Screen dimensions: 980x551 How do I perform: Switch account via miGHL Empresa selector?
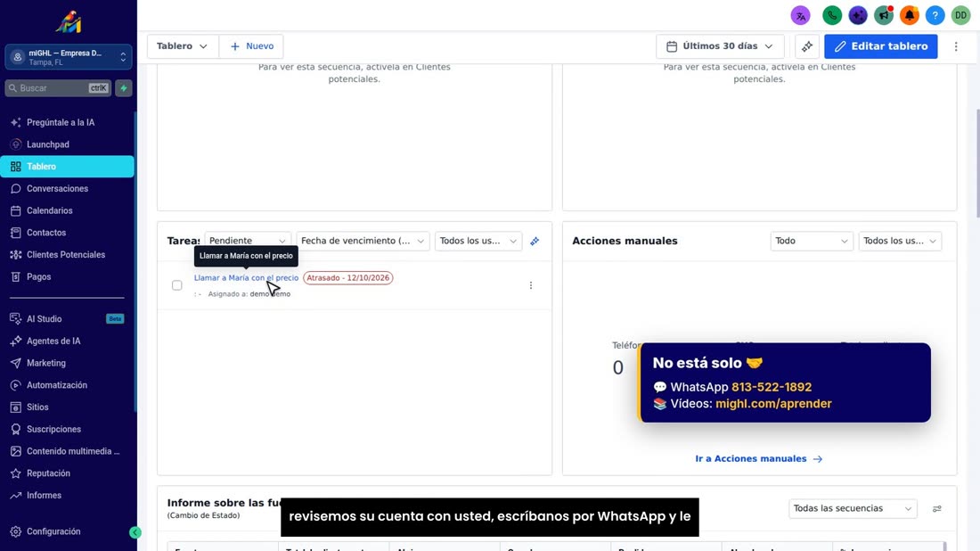pyautogui.click(x=68, y=57)
